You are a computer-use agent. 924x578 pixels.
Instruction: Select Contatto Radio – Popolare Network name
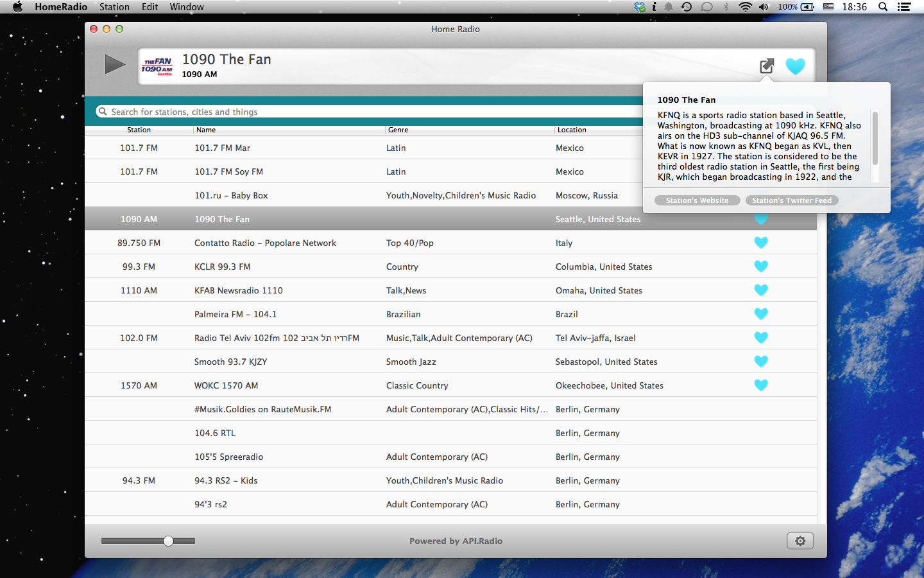(x=265, y=243)
